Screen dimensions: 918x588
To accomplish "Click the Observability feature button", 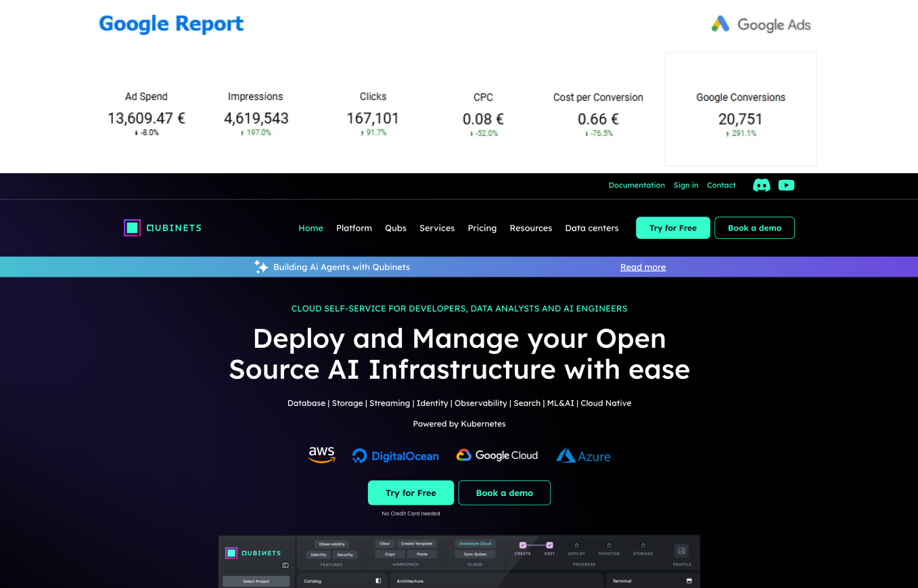I will [332, 544].
